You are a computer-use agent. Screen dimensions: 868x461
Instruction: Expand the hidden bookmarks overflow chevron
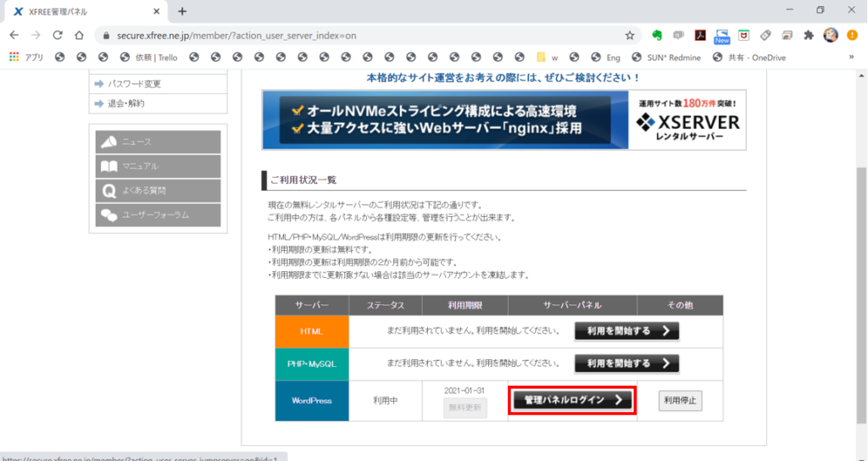(x=850, y=58)
